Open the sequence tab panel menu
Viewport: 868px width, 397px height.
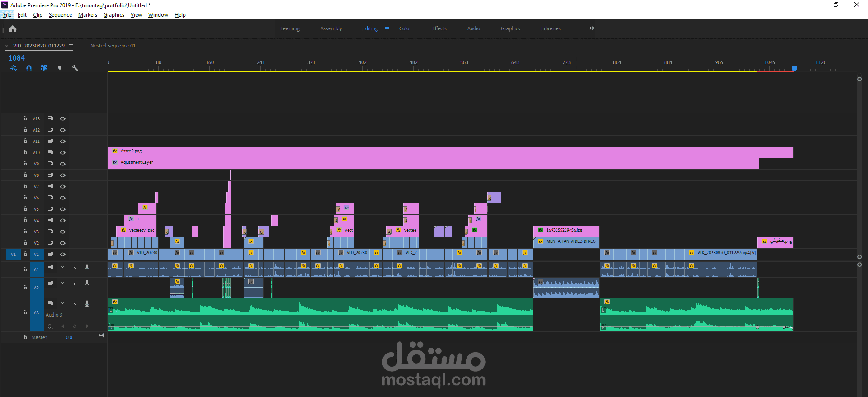[x=71, y=46]
